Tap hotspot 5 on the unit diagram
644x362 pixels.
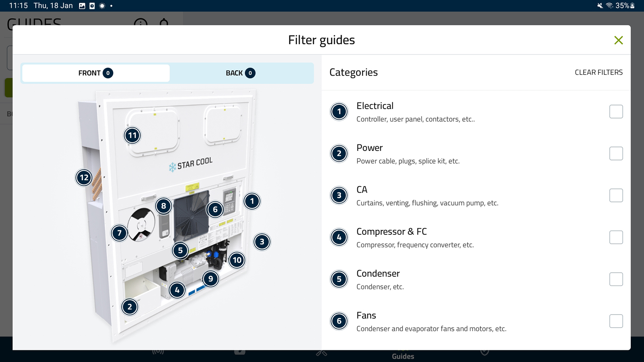[x=180, y=251]
